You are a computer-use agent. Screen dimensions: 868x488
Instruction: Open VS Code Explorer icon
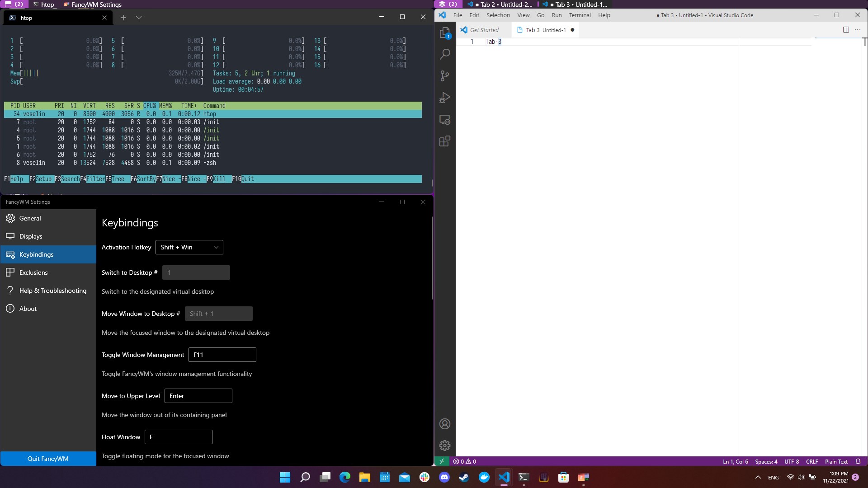coord(445,33)
